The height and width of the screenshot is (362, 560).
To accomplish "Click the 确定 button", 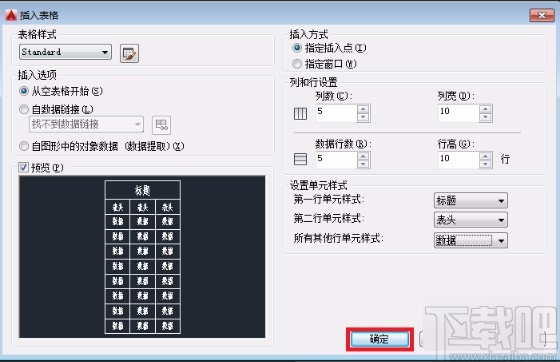I will tap(380, 339).
